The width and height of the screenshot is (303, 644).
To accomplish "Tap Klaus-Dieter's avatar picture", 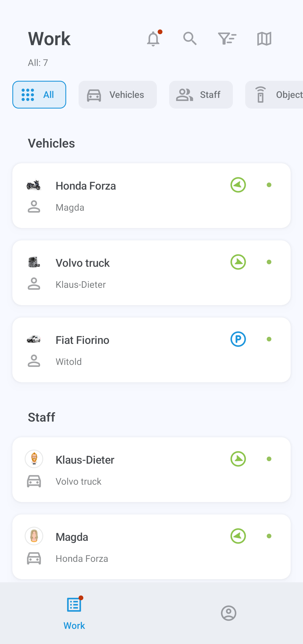I will pos(34,459).
